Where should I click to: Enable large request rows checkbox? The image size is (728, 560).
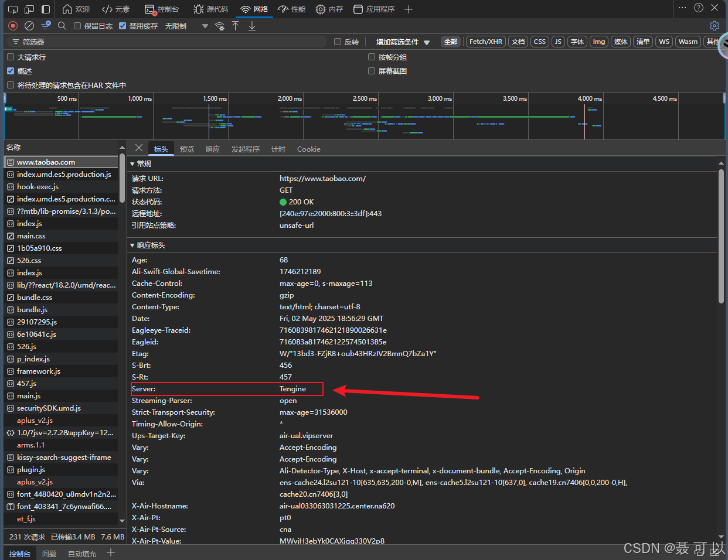tap(11, 57)
